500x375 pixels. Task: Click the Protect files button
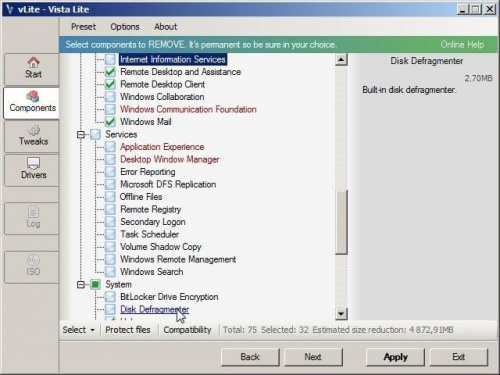point(128,330)
